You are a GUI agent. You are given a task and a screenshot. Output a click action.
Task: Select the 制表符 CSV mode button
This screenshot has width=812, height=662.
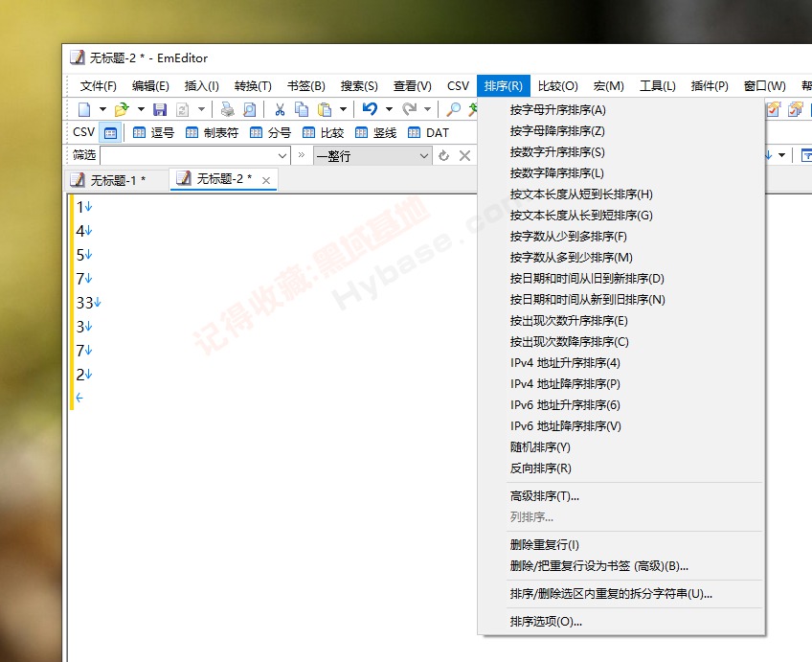point(212,132)
